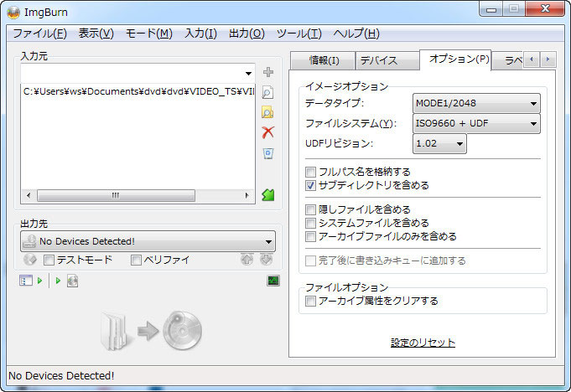This screenshot has width=571, height=392.
Task: Click the ImgBurn title bar app icon
Action: pos(13,13)
